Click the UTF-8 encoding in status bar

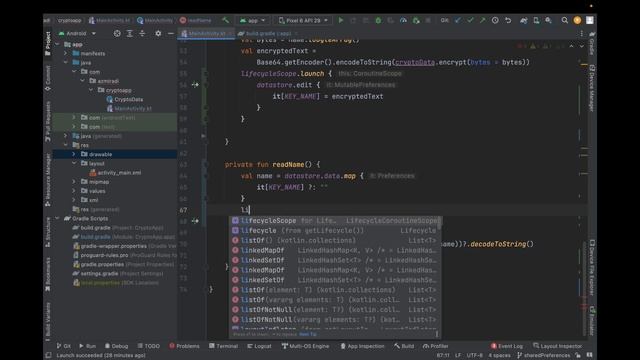pos(475,356)
